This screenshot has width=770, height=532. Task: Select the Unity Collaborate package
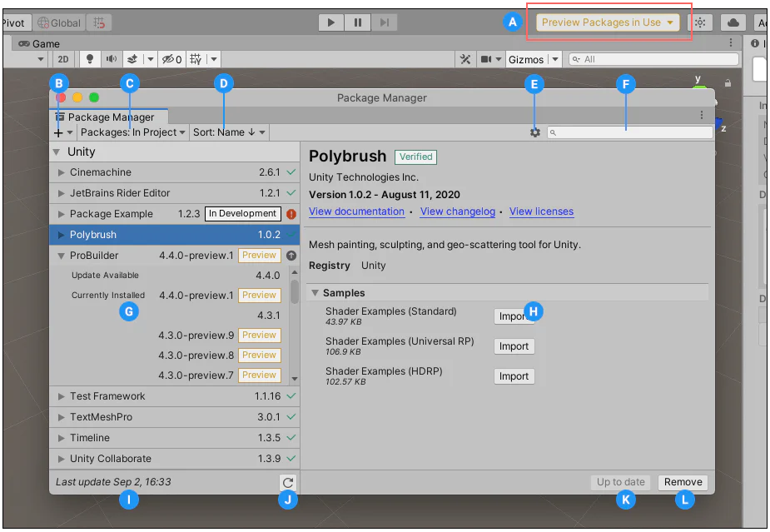[x=174, y=459]
